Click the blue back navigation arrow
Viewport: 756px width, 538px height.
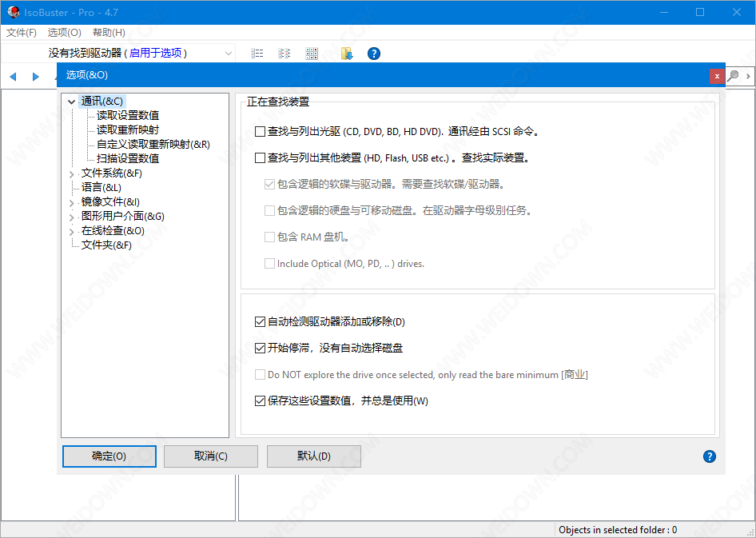click(x=13, y=77)
